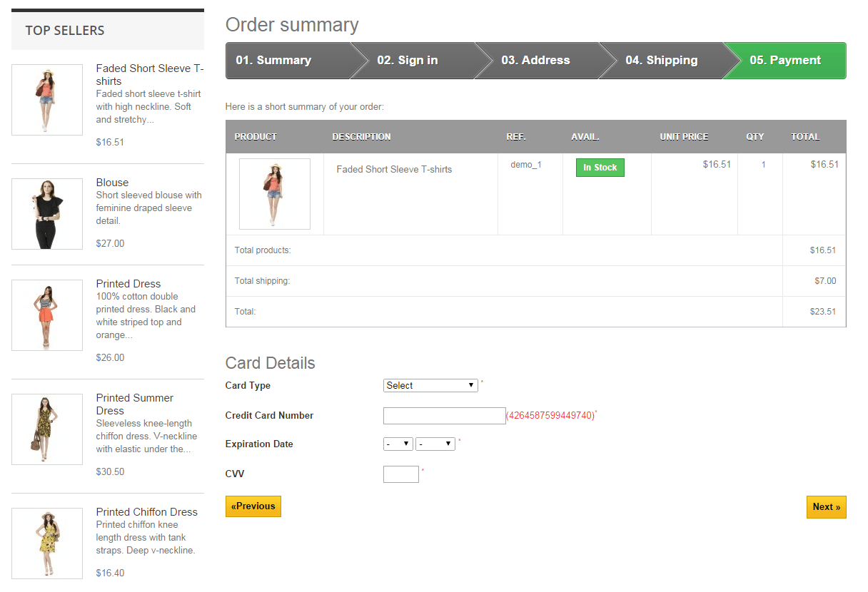Open the expiration month dropdown

(398, 443)
